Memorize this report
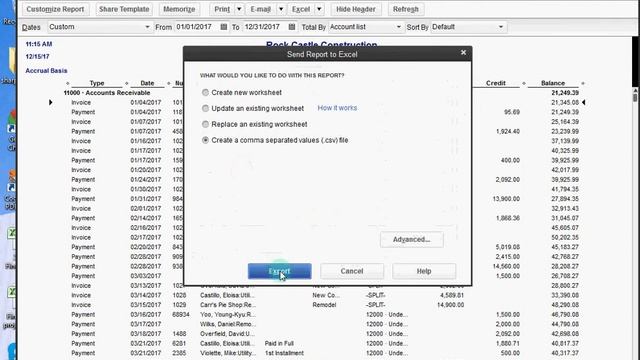 (179, 9)
